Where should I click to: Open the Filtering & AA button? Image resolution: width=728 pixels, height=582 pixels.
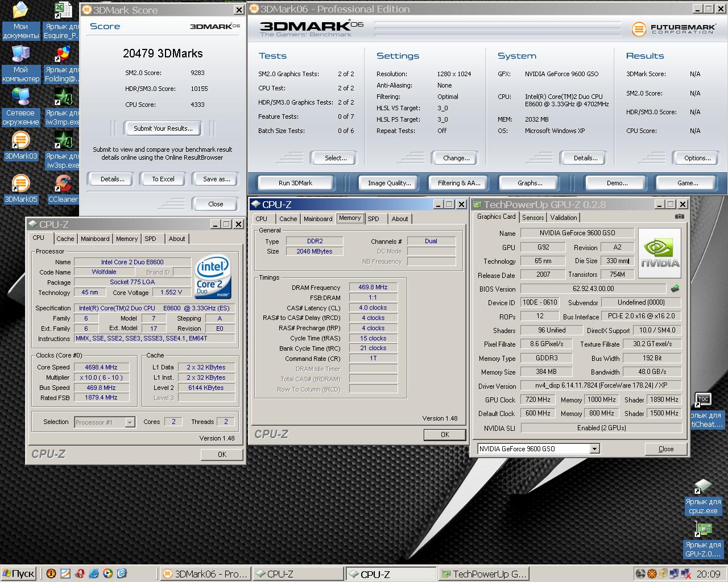(x=459, y=183)
